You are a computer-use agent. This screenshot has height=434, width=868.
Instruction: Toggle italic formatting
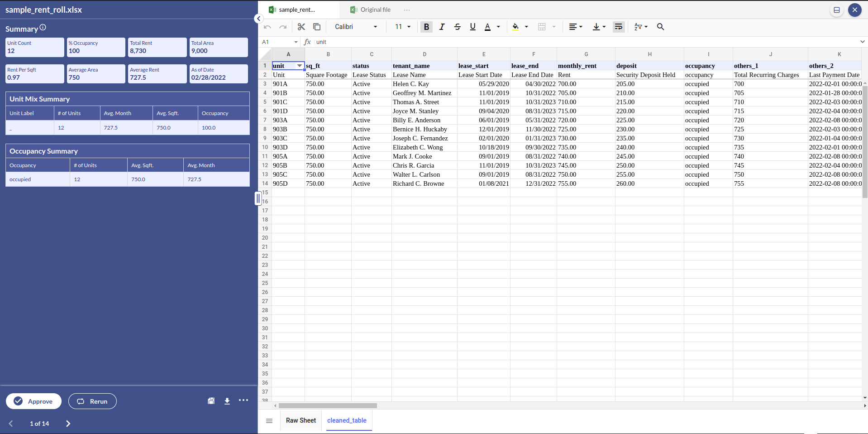click(442, 27)
